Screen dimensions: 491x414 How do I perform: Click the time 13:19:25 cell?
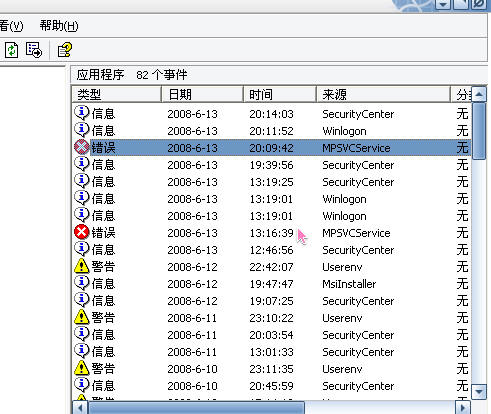(x=271, y=182)
